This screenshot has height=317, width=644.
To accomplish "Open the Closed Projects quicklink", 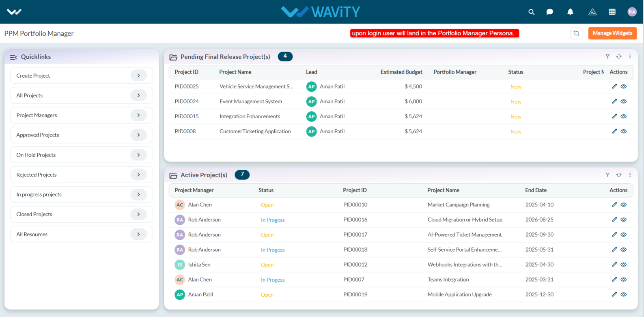I will pos(82,214).
